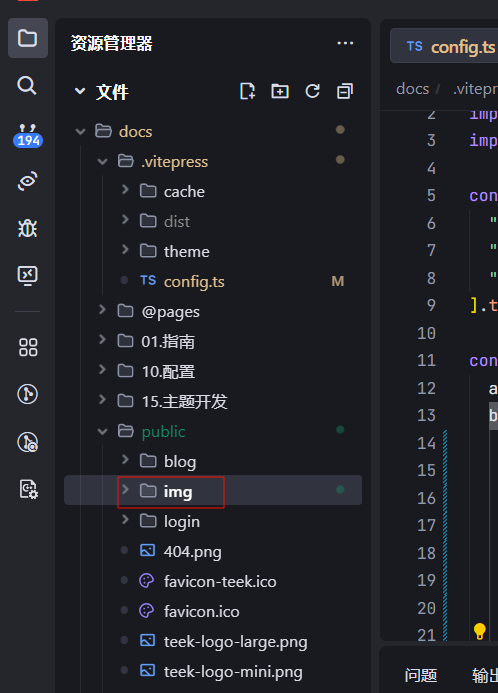Open source control with 194 badge
Image resolution: width=498 pixels, height=693 pixels.
tap(28, 135)
